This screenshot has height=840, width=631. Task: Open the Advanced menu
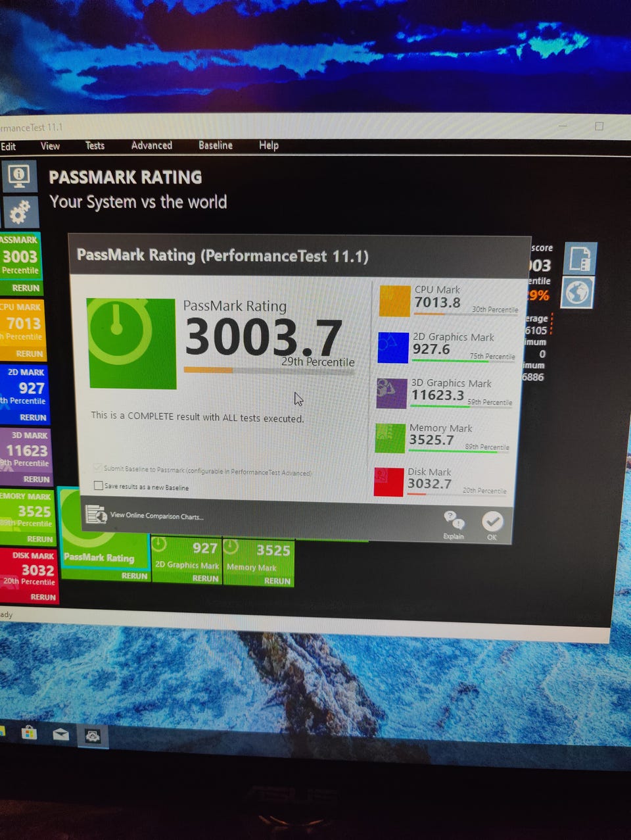click(x=152, y=145)
